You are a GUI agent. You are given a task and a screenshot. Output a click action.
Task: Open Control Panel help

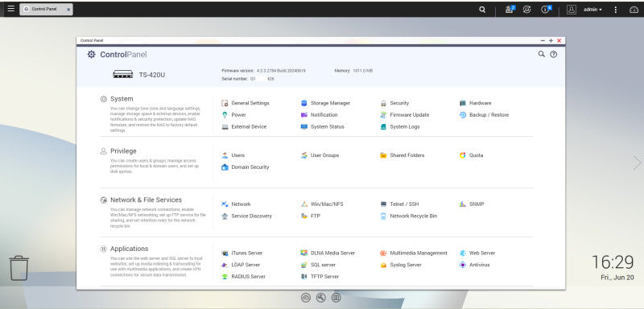click(553, 54)
